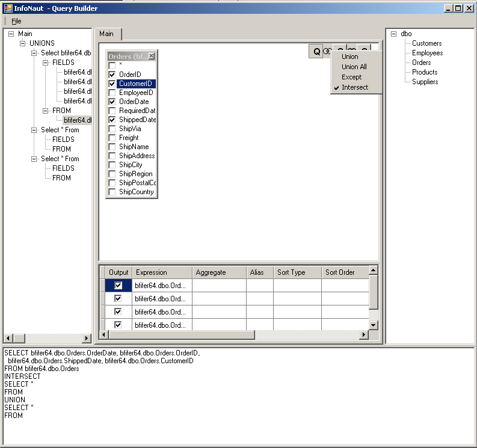
Task: Uncheck the OrderDate field checkbox
Action: coord(112,102)
